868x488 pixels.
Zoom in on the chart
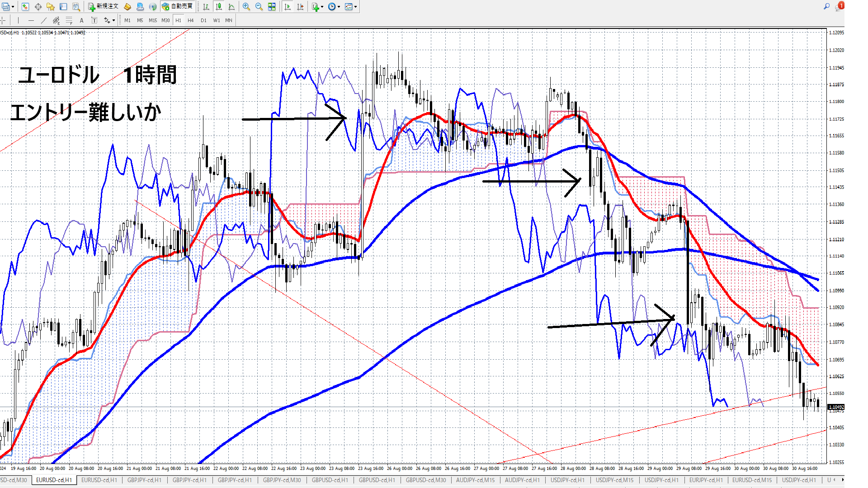pyautogui.click(x=246, y=7)
